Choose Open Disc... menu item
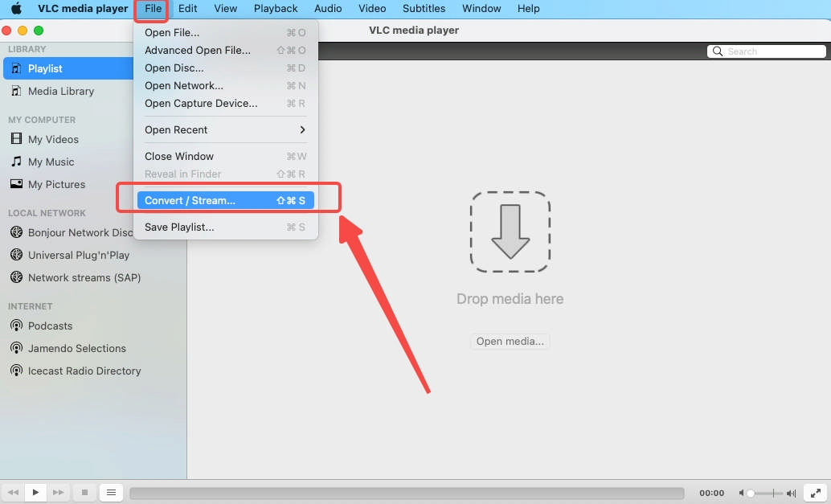 click(226, 68)
